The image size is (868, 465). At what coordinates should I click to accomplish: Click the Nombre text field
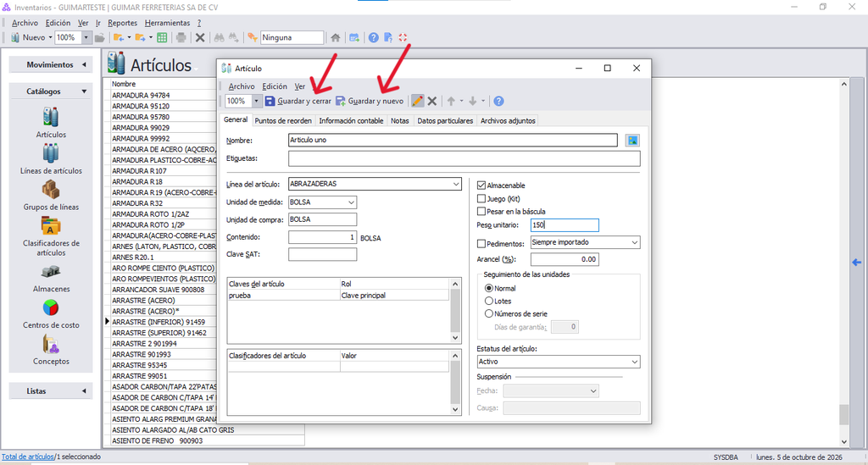[453, 140]
